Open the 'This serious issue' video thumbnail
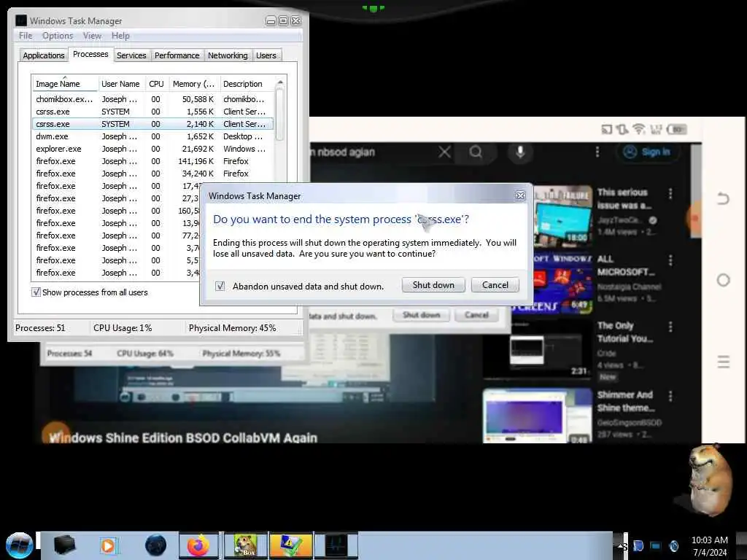Viewport: 747px width, 560px height. click(x=562, y=216)
